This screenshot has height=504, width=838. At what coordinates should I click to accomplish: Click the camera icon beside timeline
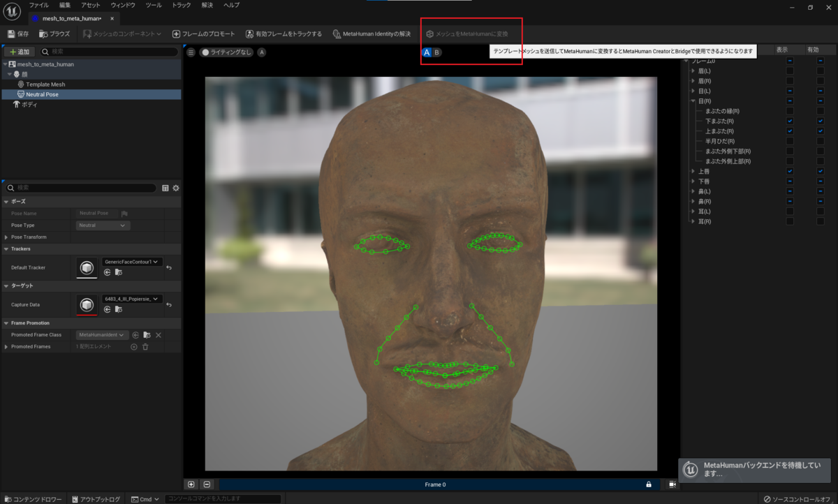(x=672, y=484)
